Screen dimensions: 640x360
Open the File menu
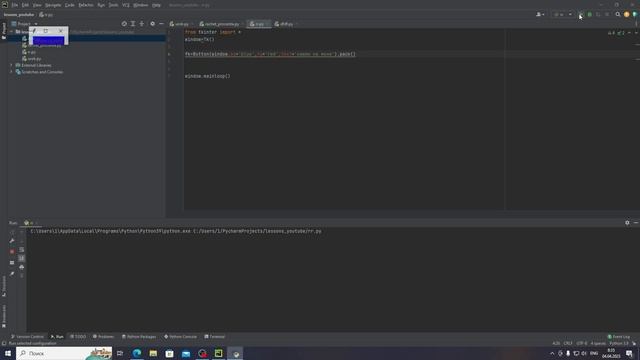point(15,5)
